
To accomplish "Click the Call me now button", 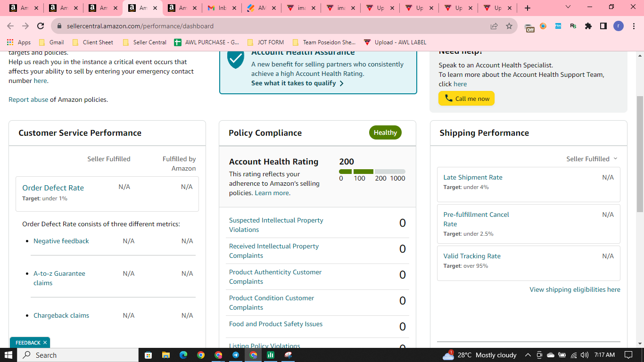I will pyautogui.click(x=466, y=99).
